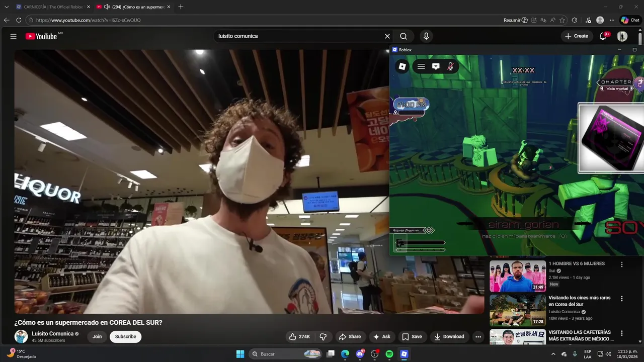Share this Luisito Comunica video

click(350, 337)
